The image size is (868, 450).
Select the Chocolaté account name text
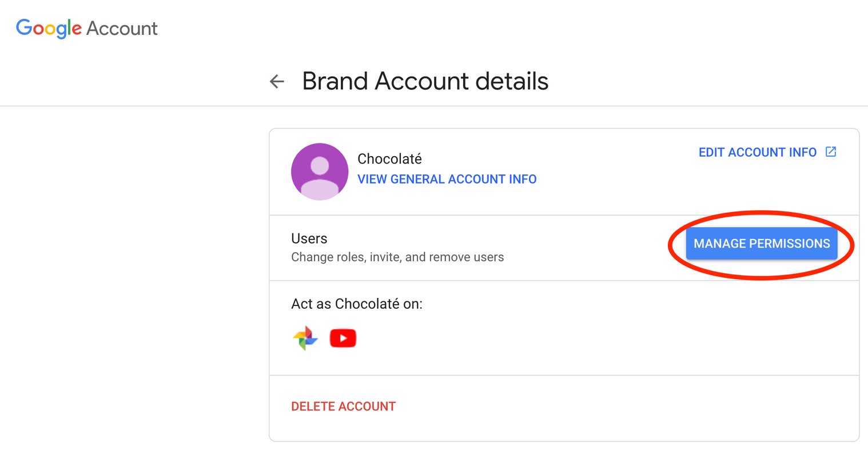point(389,159)
